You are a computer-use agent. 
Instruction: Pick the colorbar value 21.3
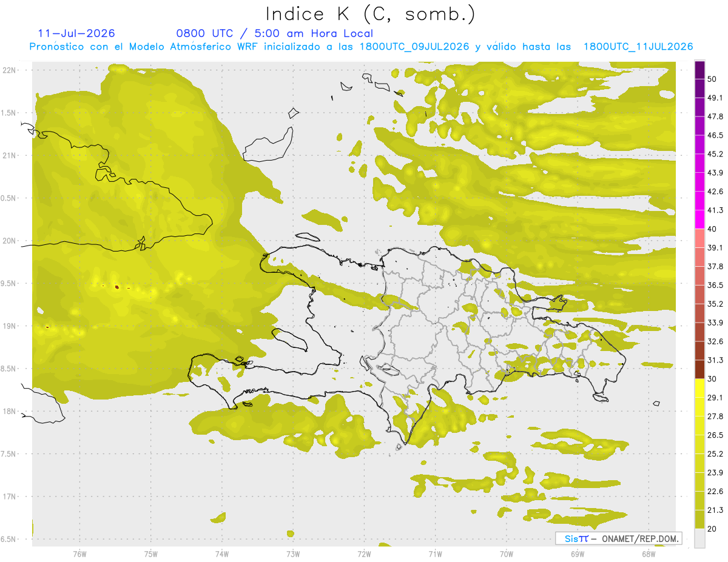[715, 510]
